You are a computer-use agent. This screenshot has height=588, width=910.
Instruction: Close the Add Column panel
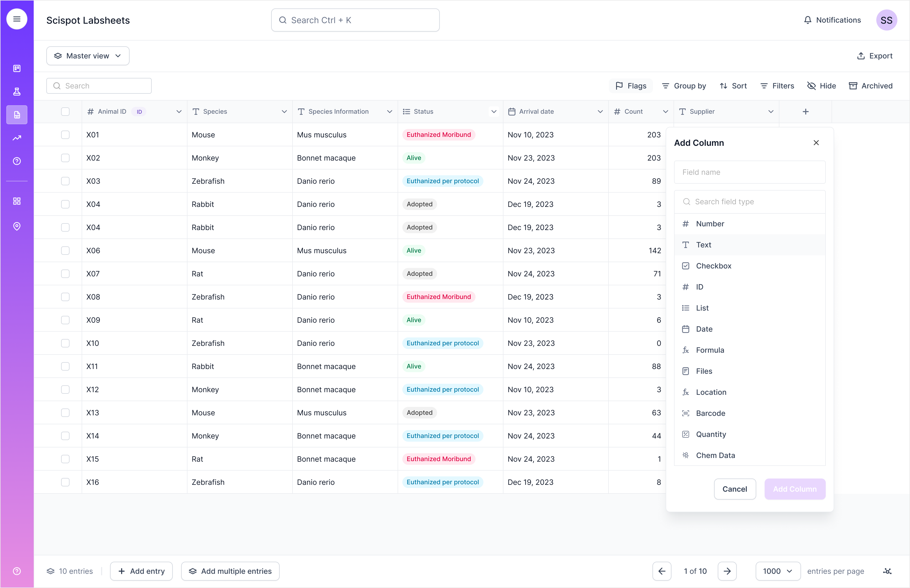pos(816,143)
